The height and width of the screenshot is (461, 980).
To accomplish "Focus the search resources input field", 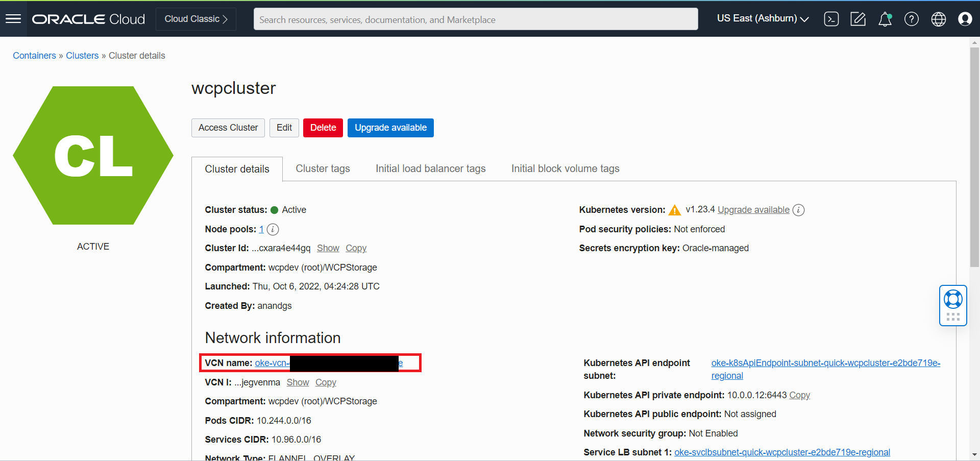I will (x=476, y=19).
